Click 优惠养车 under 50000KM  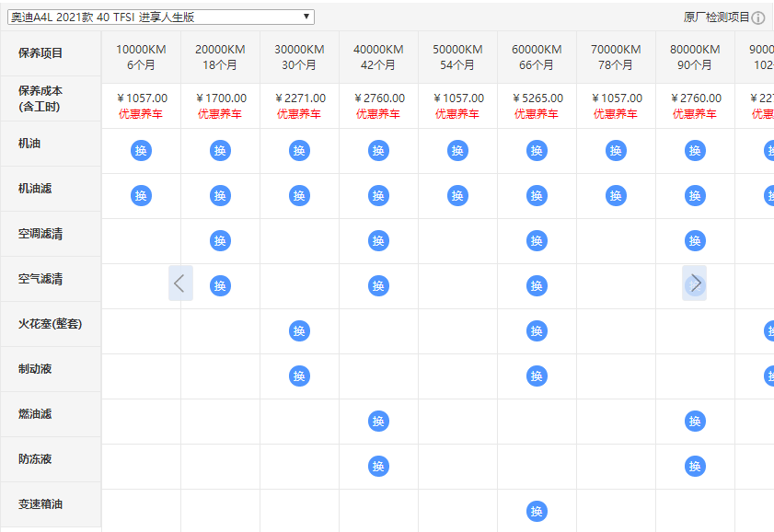(x=457, y=114)
